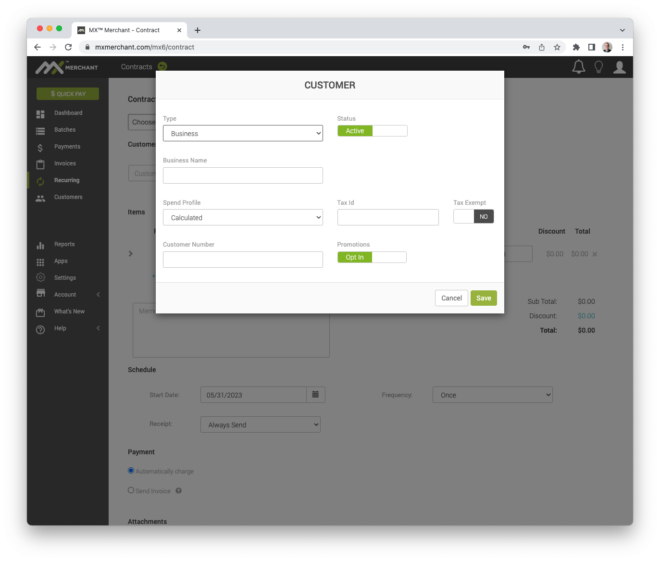
Task: Click the Quick Pay button
Action: tap(68, 94)
